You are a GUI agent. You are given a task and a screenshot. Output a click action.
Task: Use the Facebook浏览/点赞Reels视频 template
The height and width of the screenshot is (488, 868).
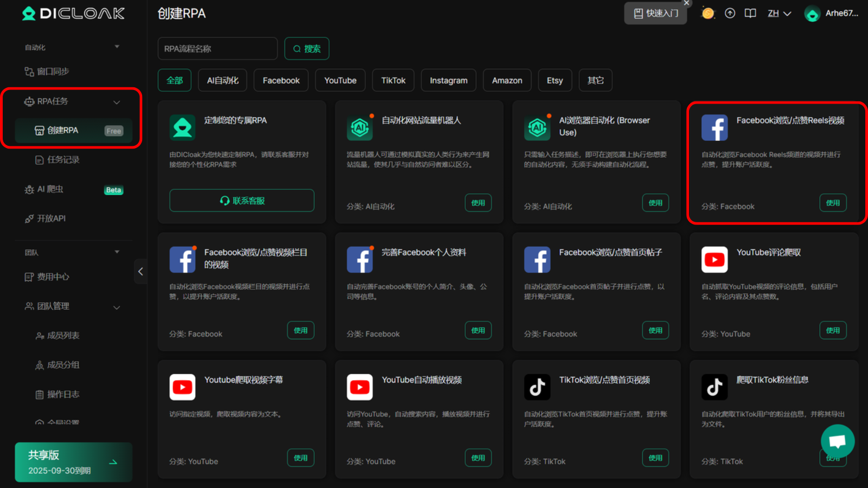(x=833, y=203)
